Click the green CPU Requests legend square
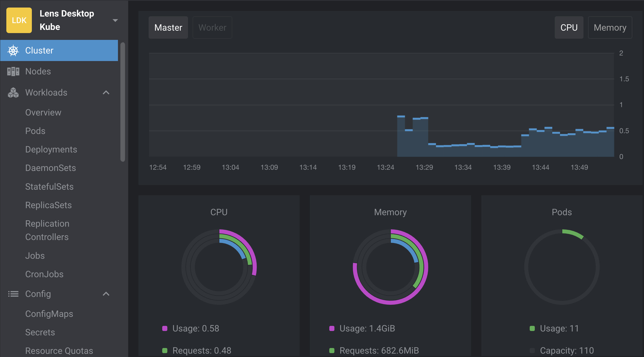This screenshot has width=644, height=357. [x=164, y=350]
